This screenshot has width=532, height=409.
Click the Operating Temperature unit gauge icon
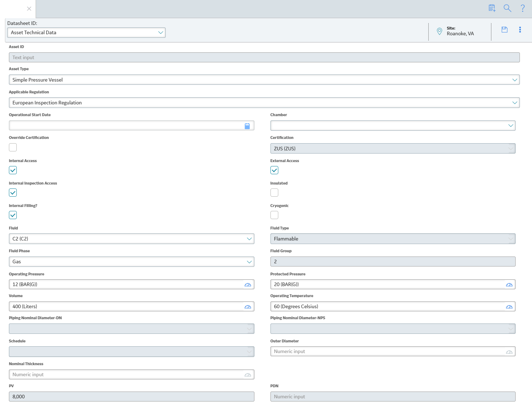[x=509, y=307]
